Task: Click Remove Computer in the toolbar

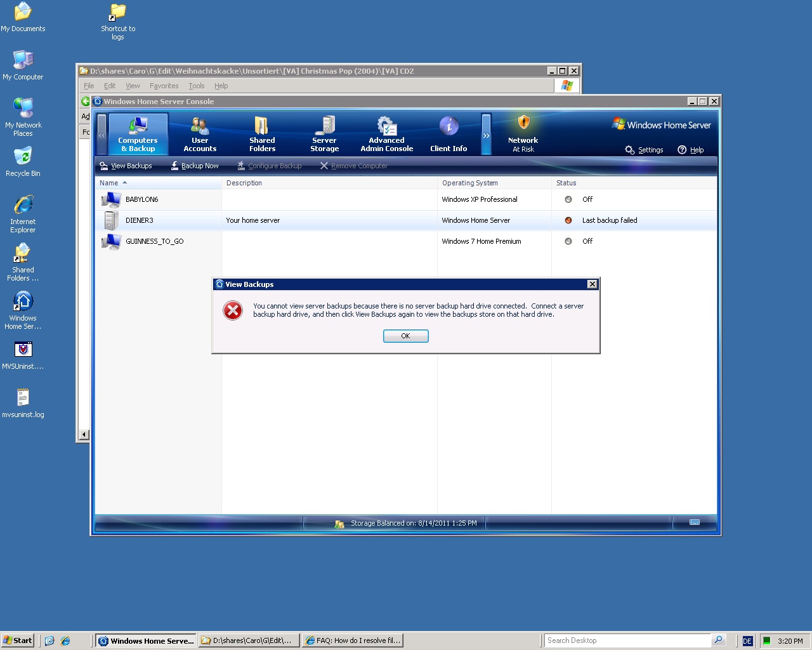Action: pyautogui.click(x=353, y=166)
